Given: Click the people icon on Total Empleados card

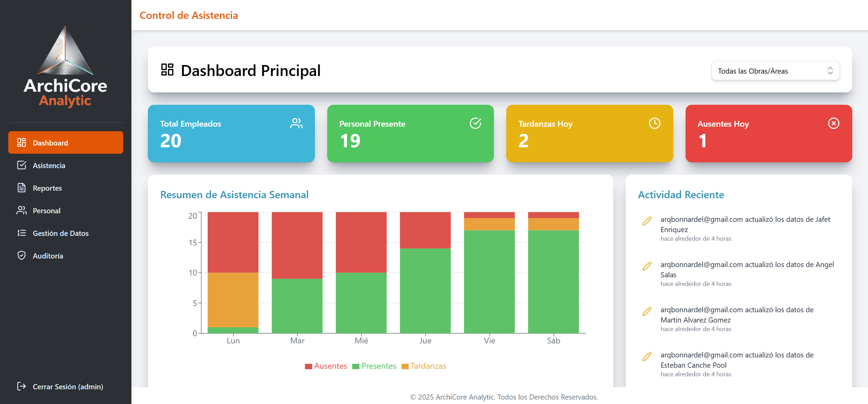Looking at the screenshot, I should coord(296,123).
